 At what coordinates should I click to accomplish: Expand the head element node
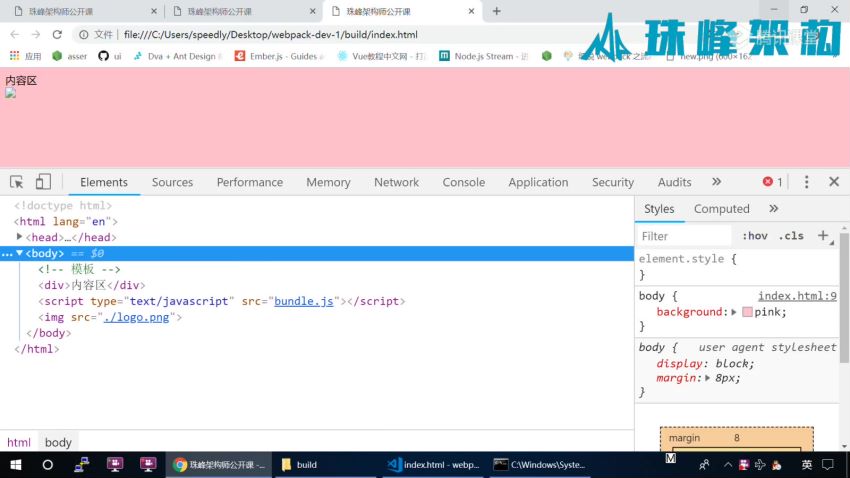coord(20,237)
